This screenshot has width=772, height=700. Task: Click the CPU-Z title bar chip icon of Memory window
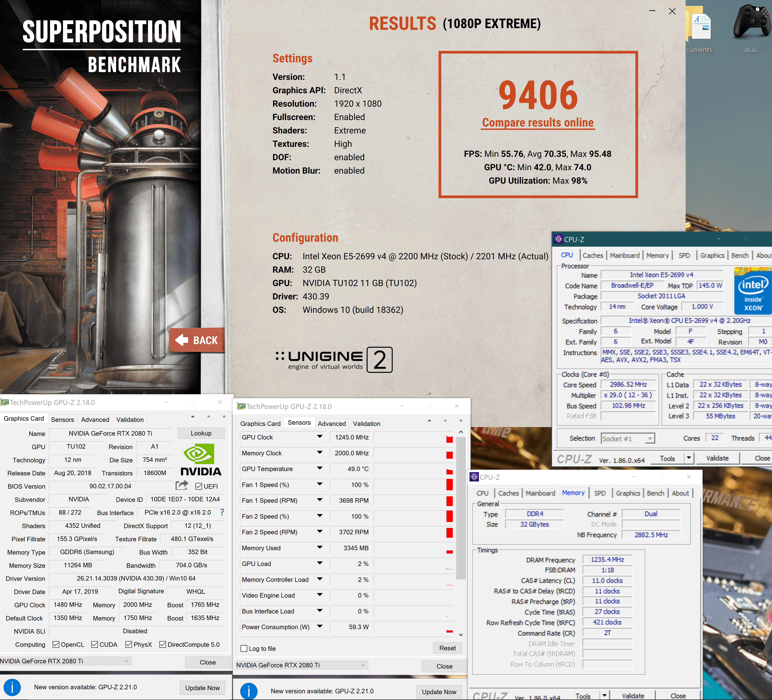point(474,477)
